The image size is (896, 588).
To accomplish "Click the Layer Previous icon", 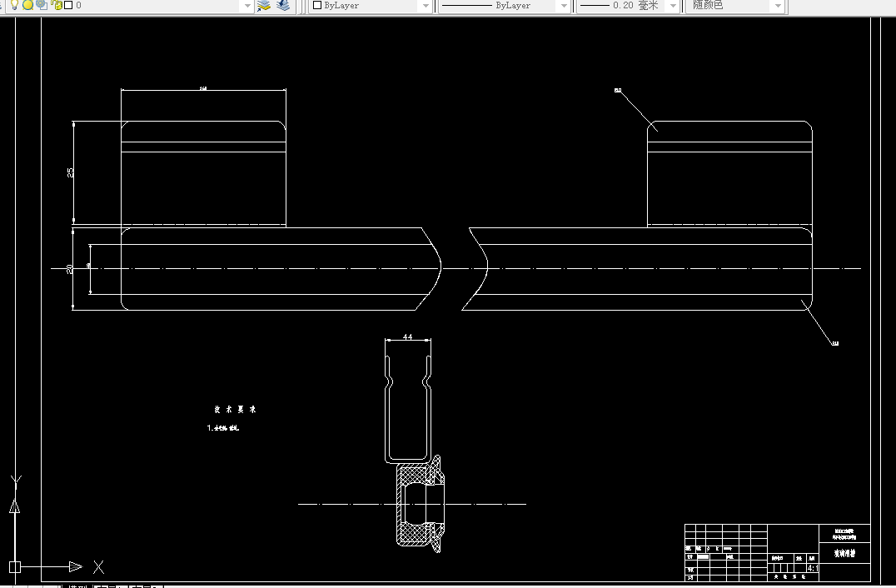I will tap(283, 6).
